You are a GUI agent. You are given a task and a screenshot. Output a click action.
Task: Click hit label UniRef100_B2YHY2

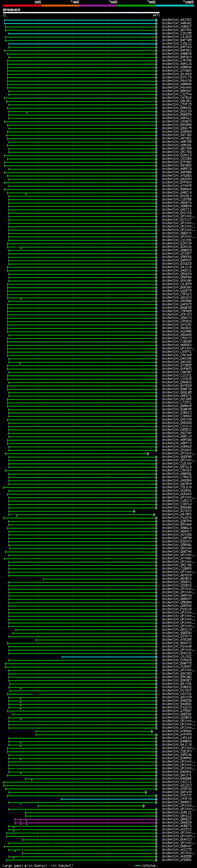tap(177, 511)
